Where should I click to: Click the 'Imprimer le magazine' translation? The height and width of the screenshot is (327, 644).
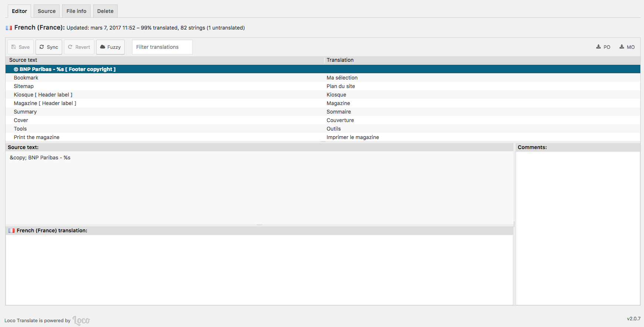(x=353, y=137)
